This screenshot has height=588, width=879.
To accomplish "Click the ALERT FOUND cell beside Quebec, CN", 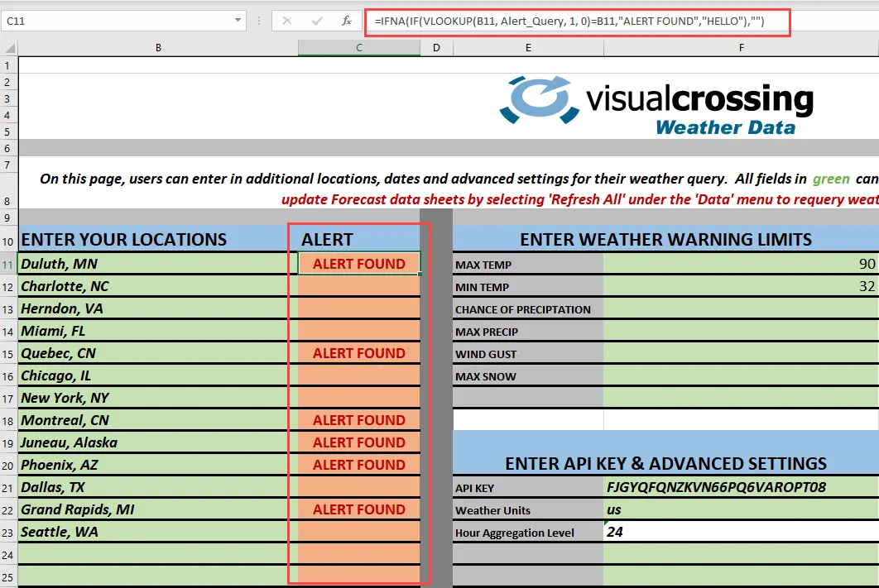I will click(358, 352).
